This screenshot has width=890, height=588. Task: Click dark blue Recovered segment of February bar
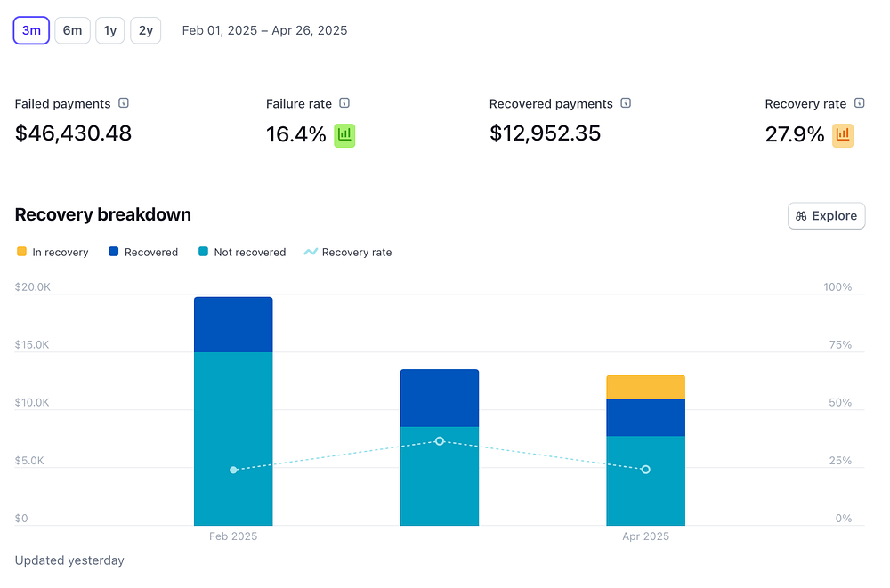click(233, 324)
